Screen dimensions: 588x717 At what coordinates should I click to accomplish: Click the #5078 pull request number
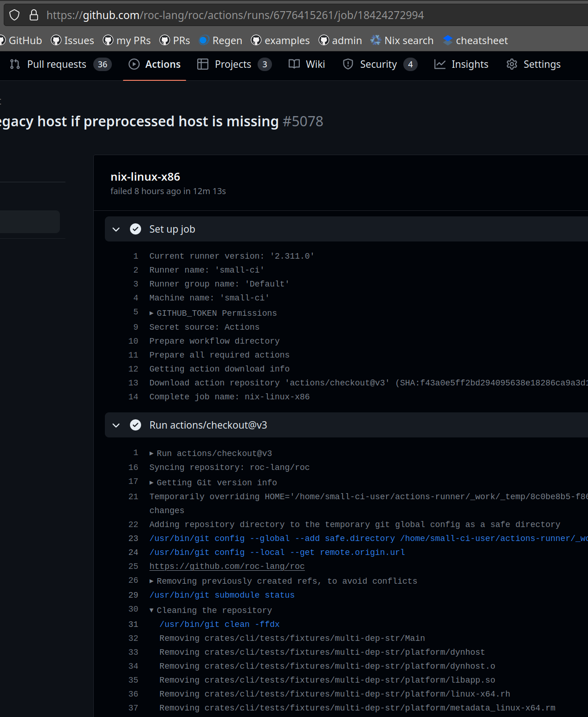point(303,121)
